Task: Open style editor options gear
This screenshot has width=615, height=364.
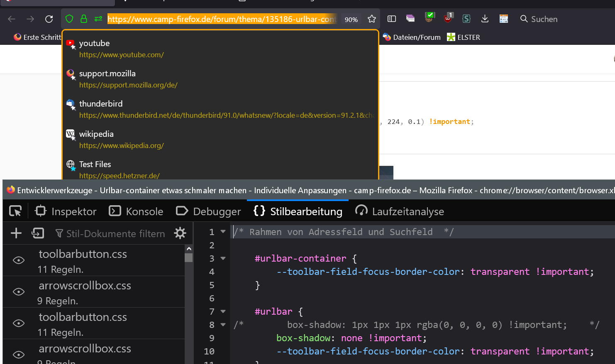Action: (x=180, y=233)
